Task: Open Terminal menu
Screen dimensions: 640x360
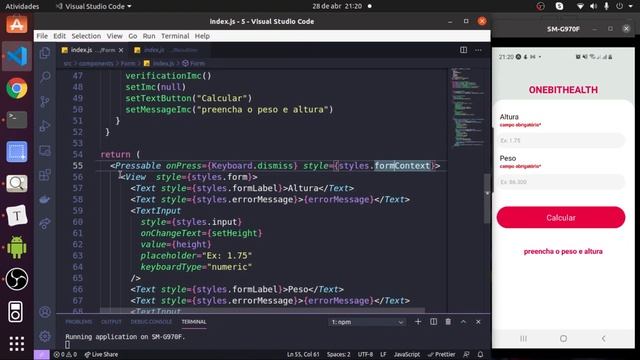Action: 175,36
